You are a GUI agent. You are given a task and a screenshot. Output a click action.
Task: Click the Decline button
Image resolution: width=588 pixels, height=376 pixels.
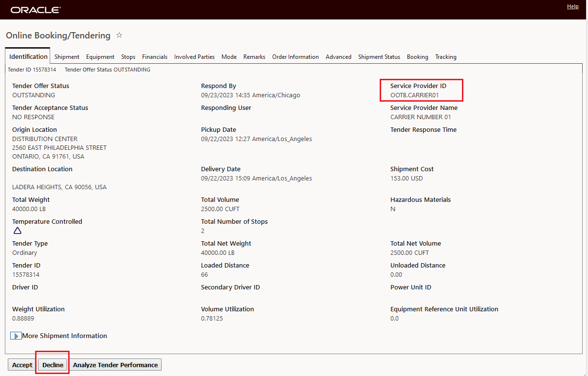pos(53,365)
